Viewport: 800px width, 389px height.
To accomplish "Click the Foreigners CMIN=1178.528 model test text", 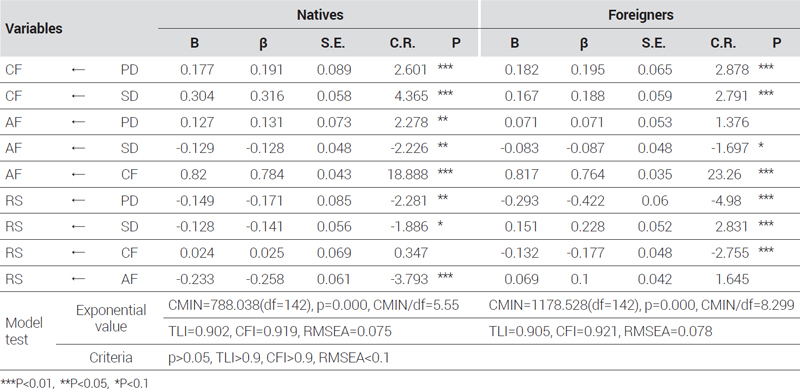I will pyautogui.click(x=641, y=305).
